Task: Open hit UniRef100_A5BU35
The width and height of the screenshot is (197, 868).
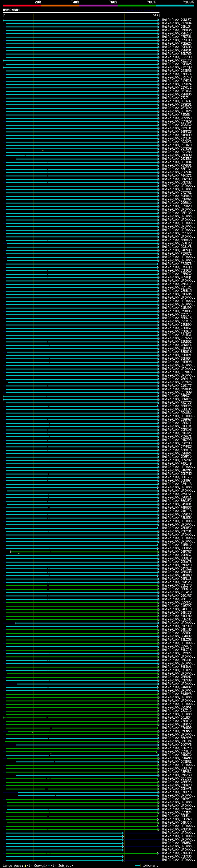Action: coord(176,30)
